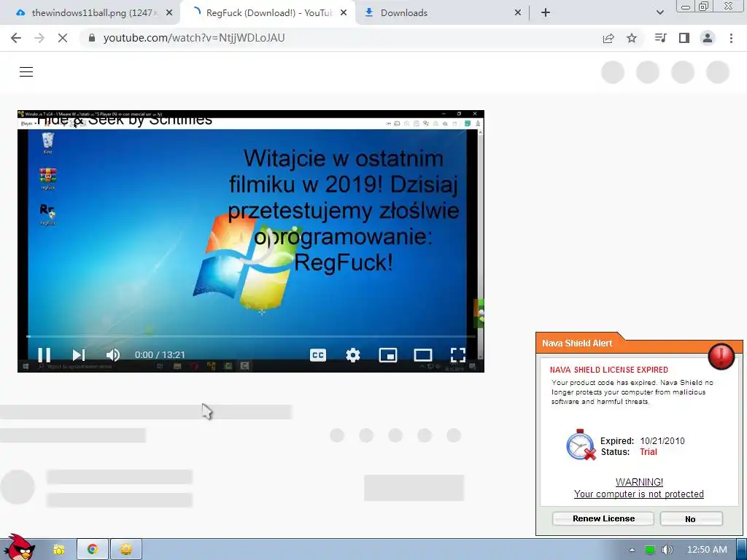This screenshot has height=560, width=747.
Task: Enter fullscreen video mode
Action: click(x=458, y=355)
